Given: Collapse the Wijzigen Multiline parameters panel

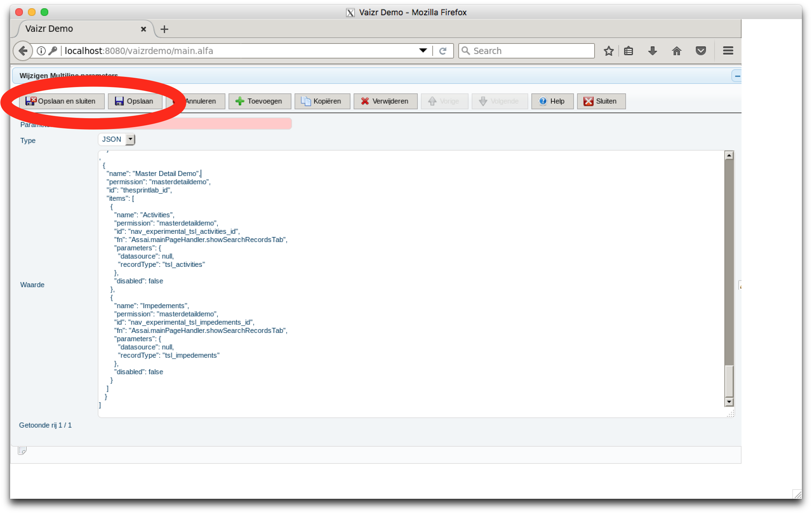Looking at the screenshot, I should [737, 76].
